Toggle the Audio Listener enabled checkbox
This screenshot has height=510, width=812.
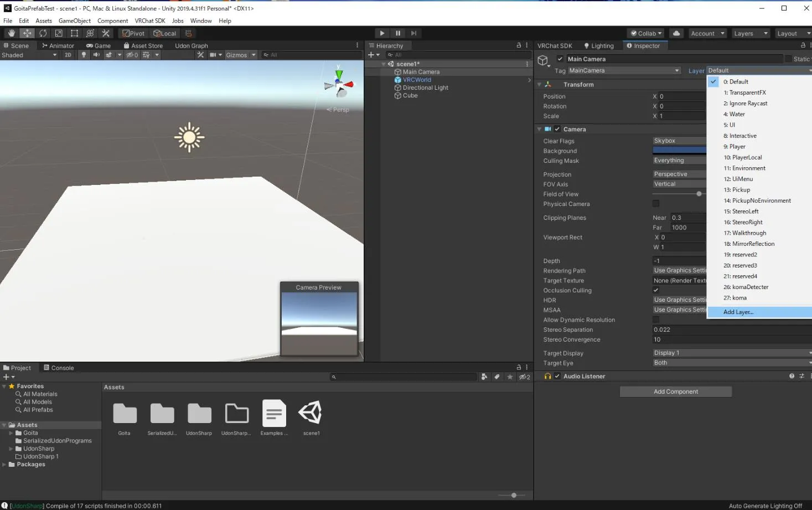[x=557, y=376]
